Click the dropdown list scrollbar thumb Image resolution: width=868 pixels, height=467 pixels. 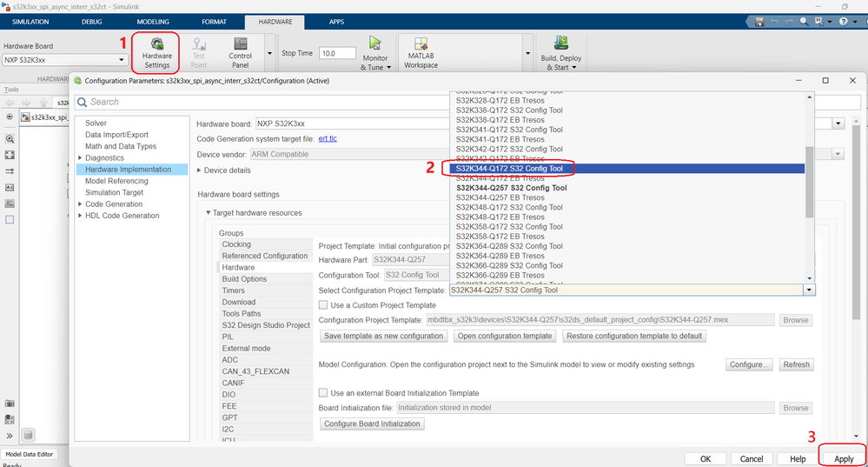(809, 182)
